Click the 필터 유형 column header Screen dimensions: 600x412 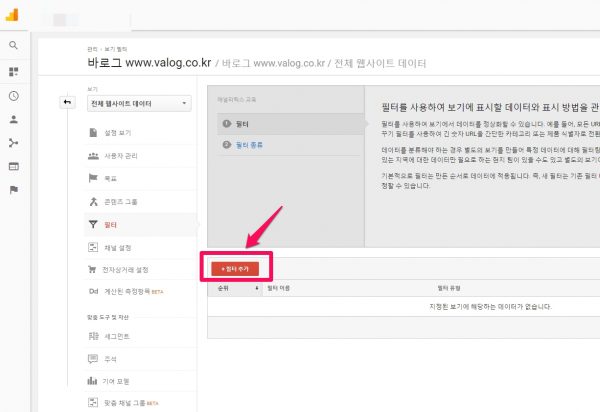(449, 288)
